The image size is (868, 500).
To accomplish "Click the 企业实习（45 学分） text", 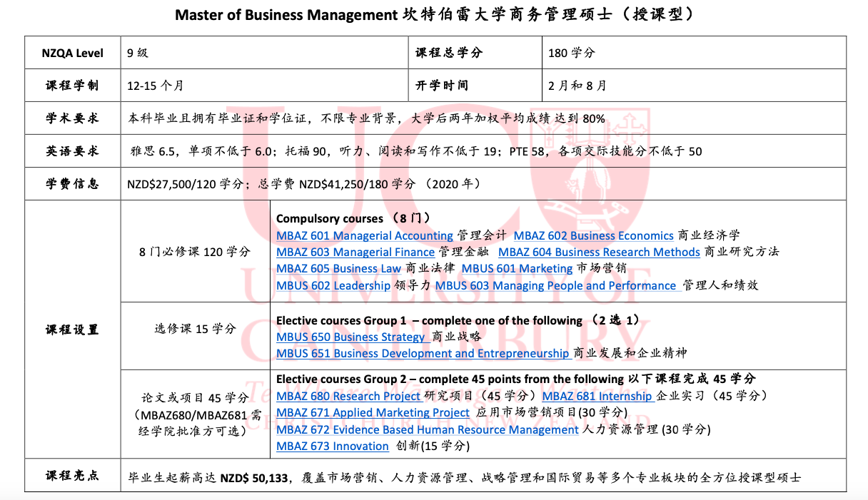I will pos(711,396).
